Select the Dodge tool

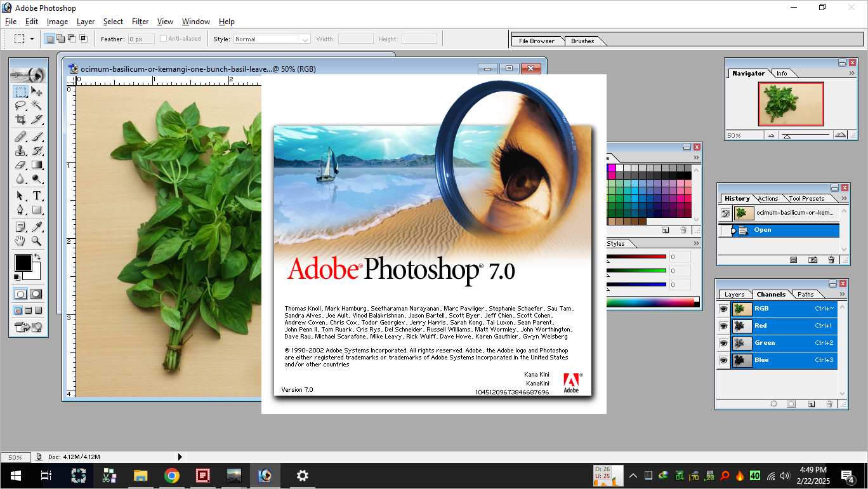click(x=37, y=178)
